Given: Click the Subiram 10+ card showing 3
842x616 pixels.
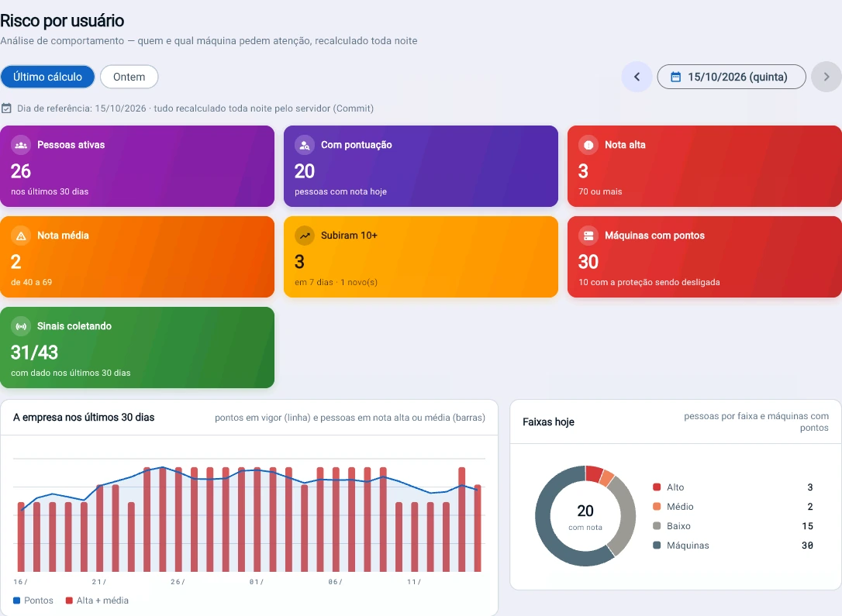Looking at the screenshot, I should tap(421, 257).
